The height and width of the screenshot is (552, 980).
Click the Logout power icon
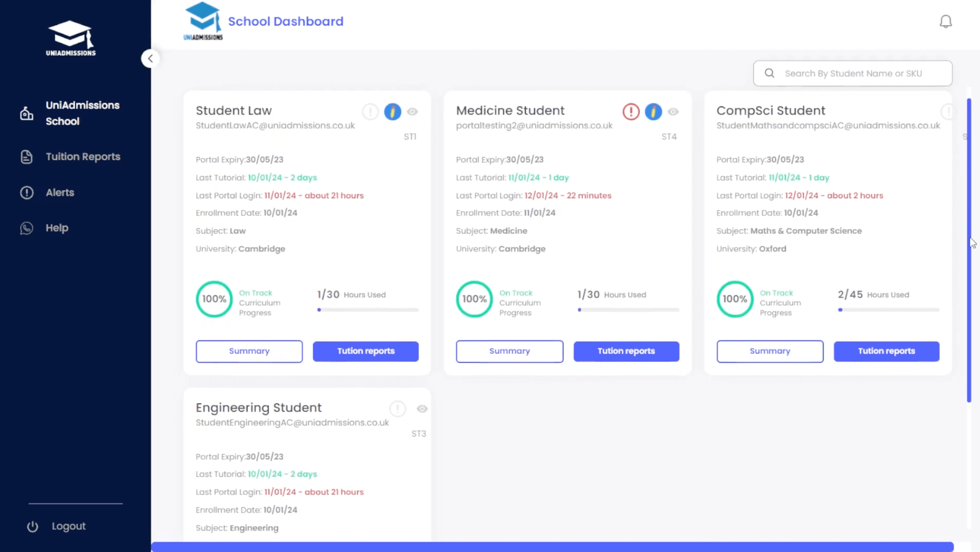pyautogui.click(x=32, y=526)
